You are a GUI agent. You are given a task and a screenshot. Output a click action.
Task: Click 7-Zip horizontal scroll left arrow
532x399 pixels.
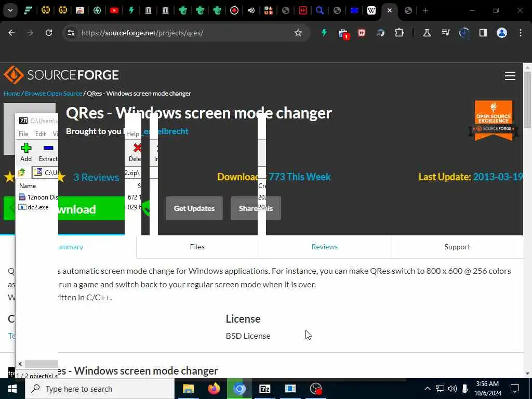point(20,364)
